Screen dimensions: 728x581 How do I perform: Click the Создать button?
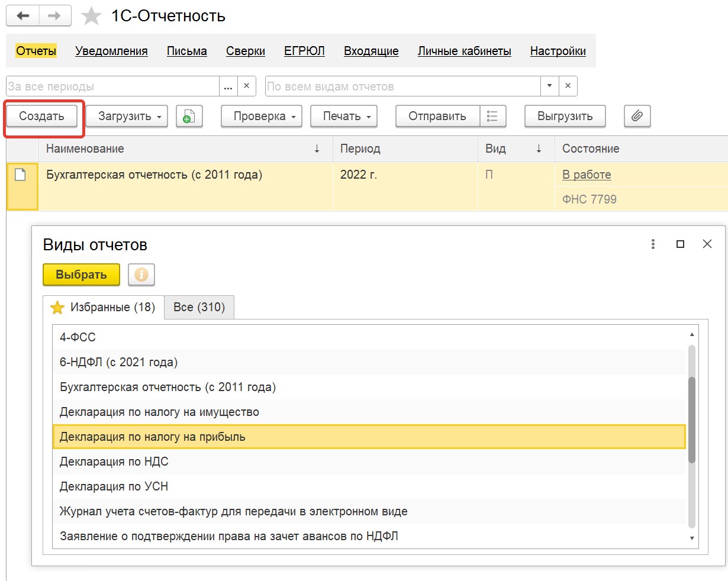pos(41,117)
